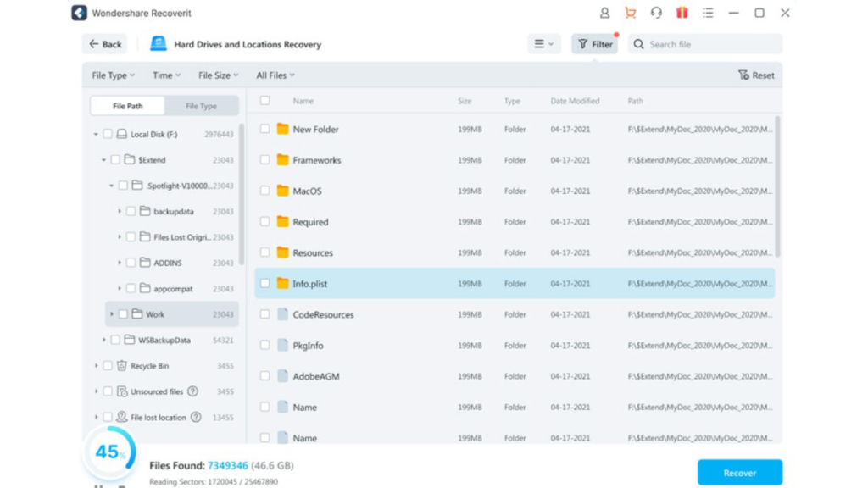Open the hamburger menu icon

click(709, 13)
